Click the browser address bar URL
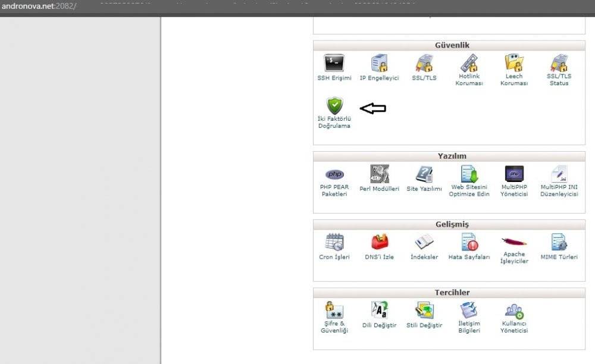 pos(39,6)
